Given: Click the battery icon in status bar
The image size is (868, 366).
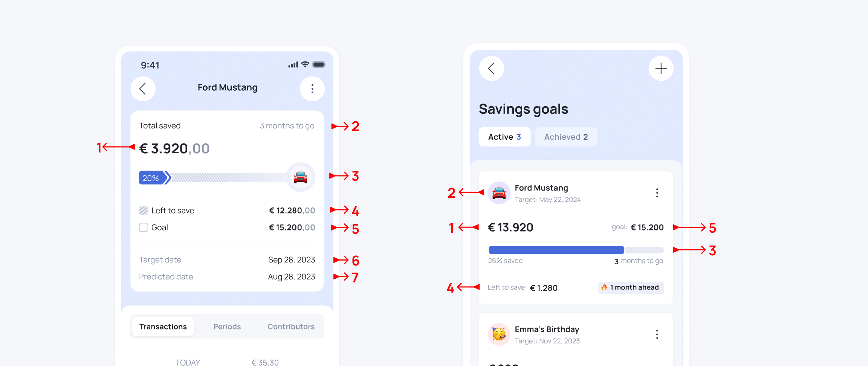Looking at the screenshot, I should (319, 64).
